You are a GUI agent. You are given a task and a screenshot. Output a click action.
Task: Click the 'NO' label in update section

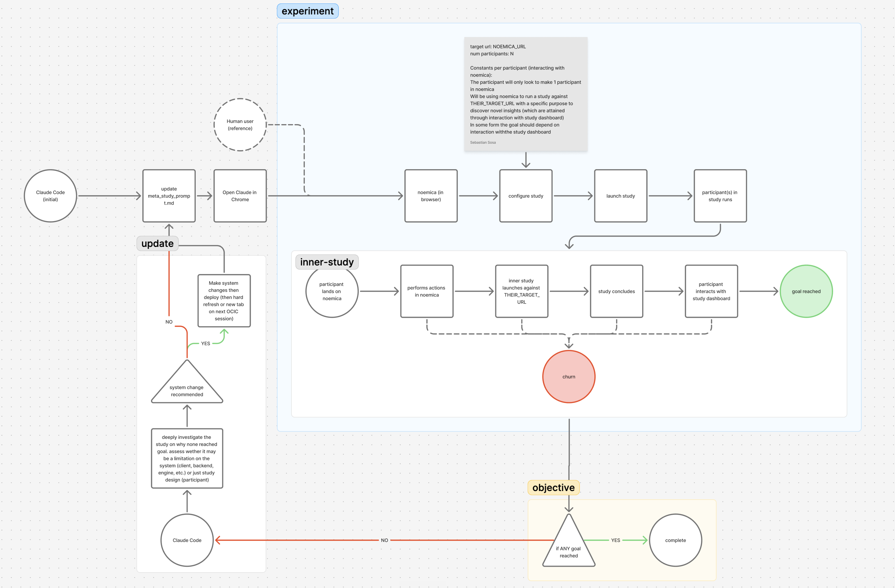coord(169,322)
